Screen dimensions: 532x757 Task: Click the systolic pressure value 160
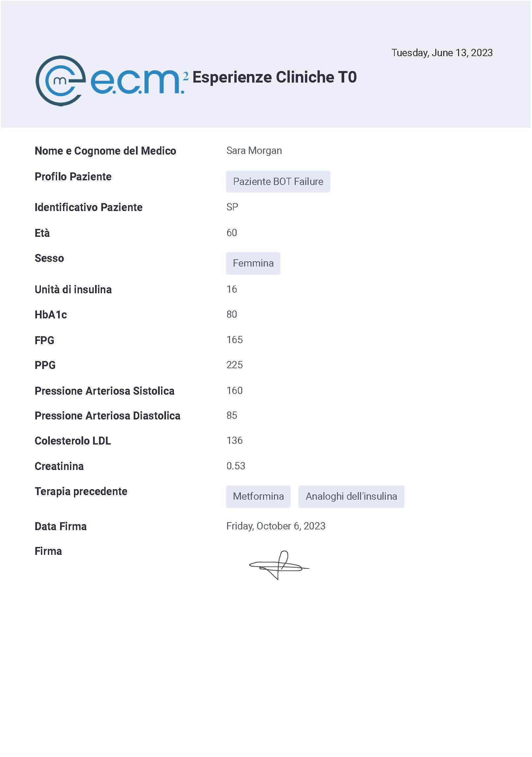pos(235,391)
